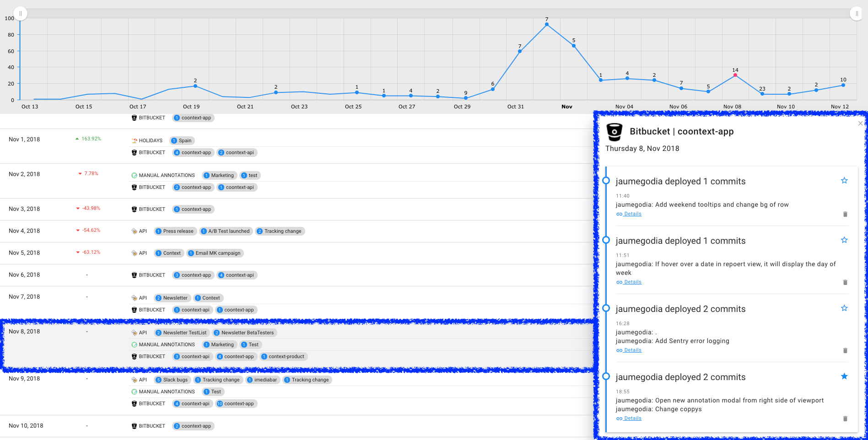Image resolution: width=868 pixels, height=440 pixels.
Task: Click the API icon in the Nov 8 row
Action: (134, 333)
